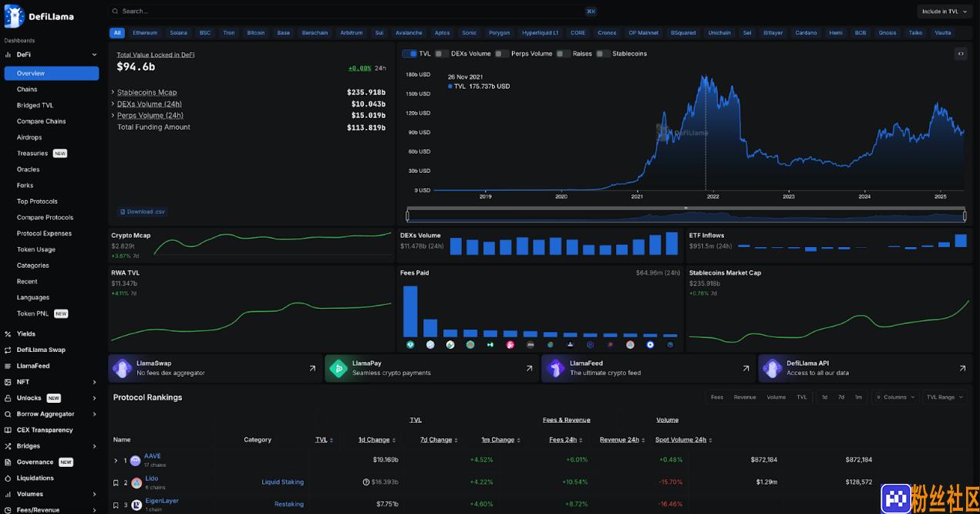The width and height of the screenshot is (980, 514).
Task: Open the AAVE protocol link
Action: click(153, 456)
